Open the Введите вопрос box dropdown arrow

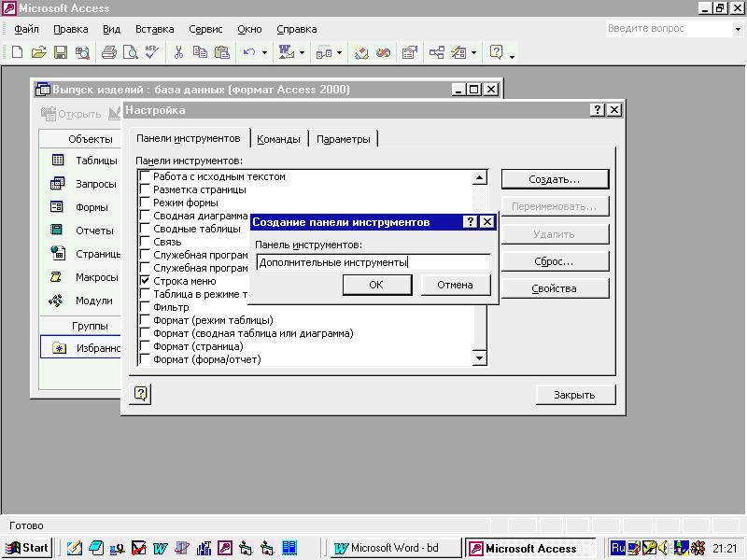(738, 30)
